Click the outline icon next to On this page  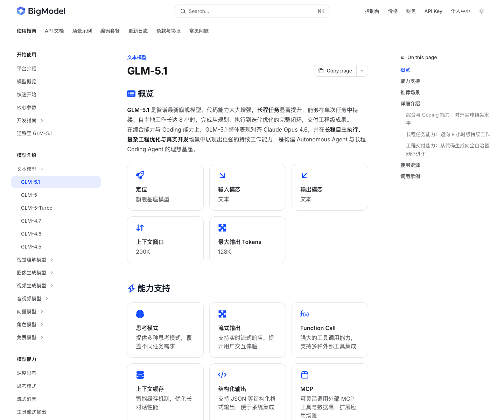[402, 57]
